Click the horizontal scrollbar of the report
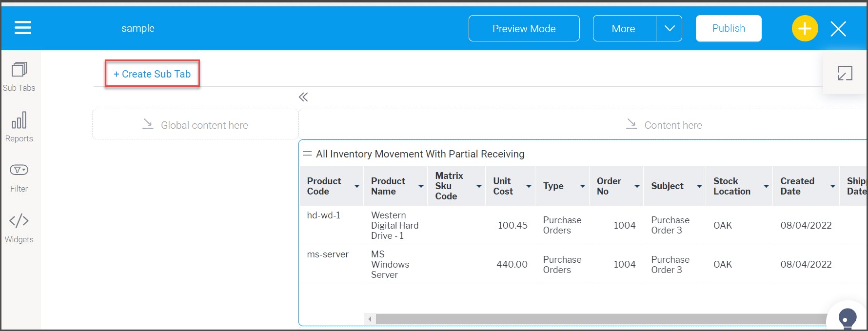Image resolution: width=868 pixels, height=331 pixels. pyautogui.click(x=601, y=319)
